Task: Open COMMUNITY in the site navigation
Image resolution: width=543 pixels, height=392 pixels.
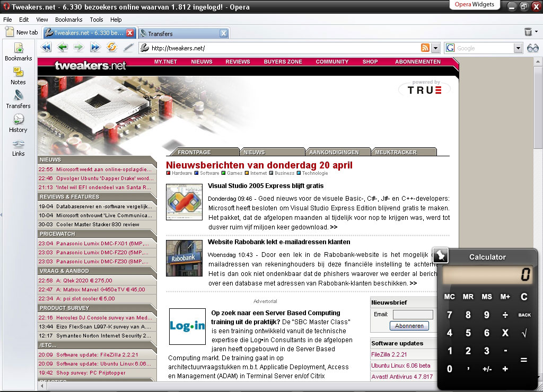Action: click(332, 61)
